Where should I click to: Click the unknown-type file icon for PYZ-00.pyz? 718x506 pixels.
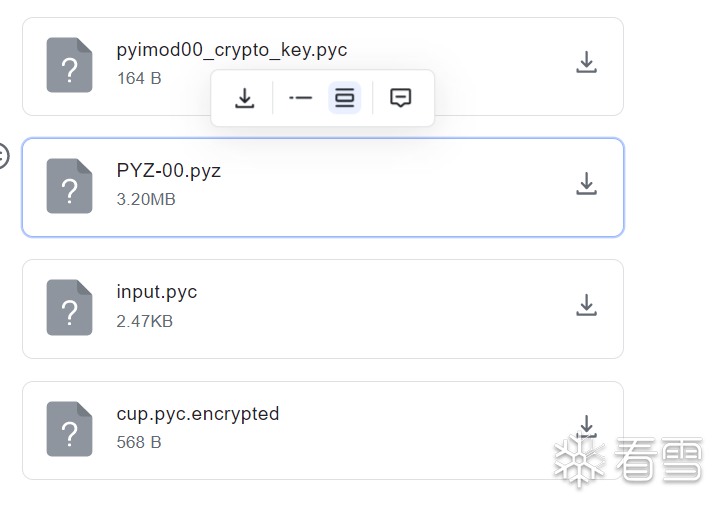(69, 187)
